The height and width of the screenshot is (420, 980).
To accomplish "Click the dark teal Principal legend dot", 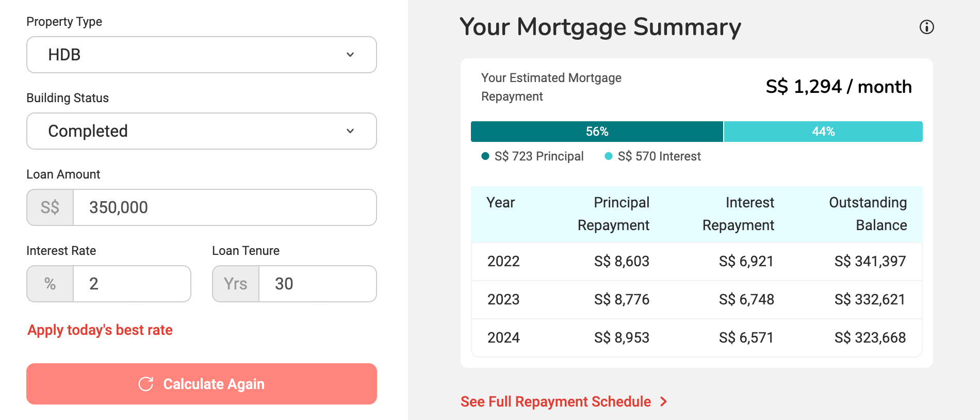I will pyautogui.click(x=485, y=156).
